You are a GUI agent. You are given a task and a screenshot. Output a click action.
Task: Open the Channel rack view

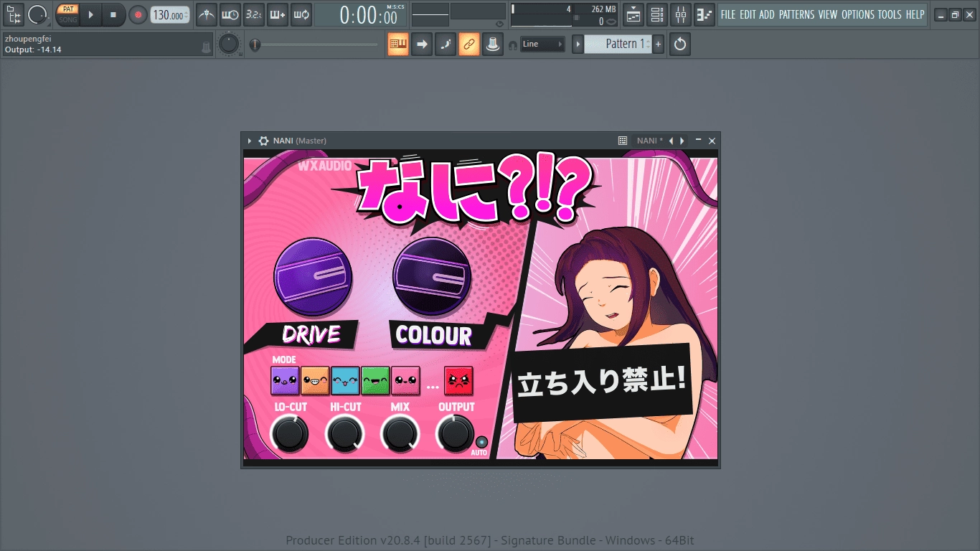pos(657,14)
